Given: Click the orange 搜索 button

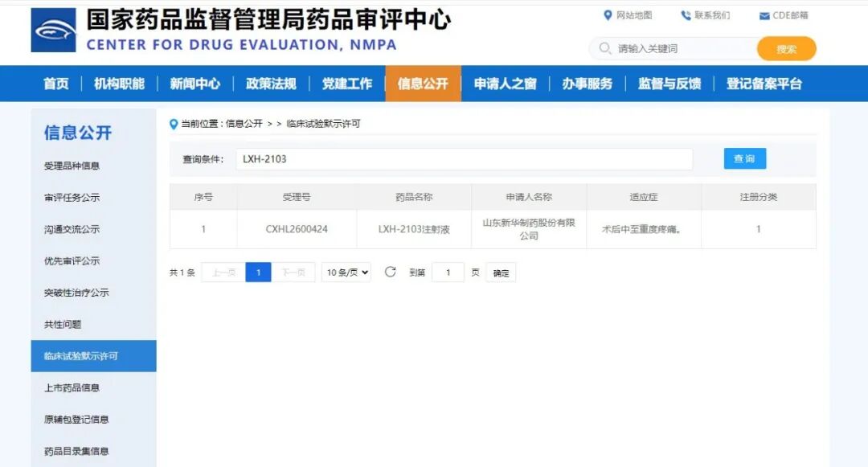Looking at the screenshot, I should [786, 49].
